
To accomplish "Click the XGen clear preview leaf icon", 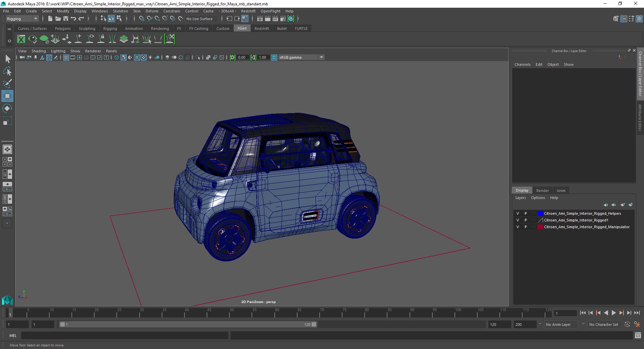I will pos(44,39).
